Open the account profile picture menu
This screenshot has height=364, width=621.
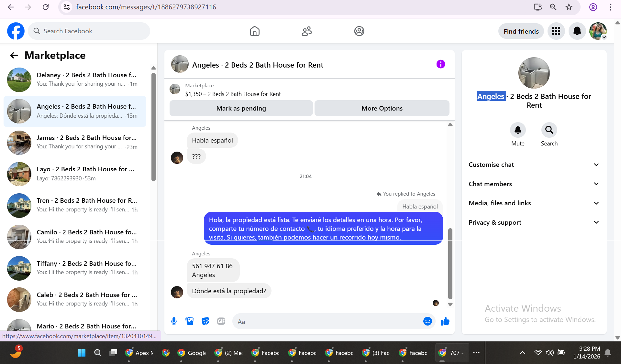(x=598, y=31)
